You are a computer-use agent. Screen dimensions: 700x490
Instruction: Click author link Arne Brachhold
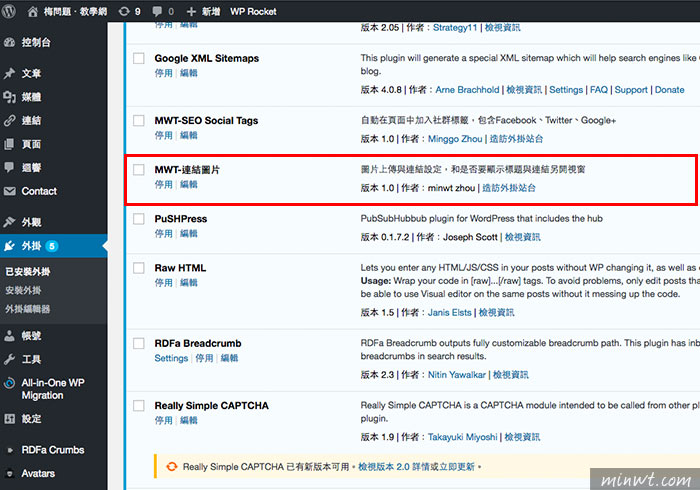pos(467,90)
